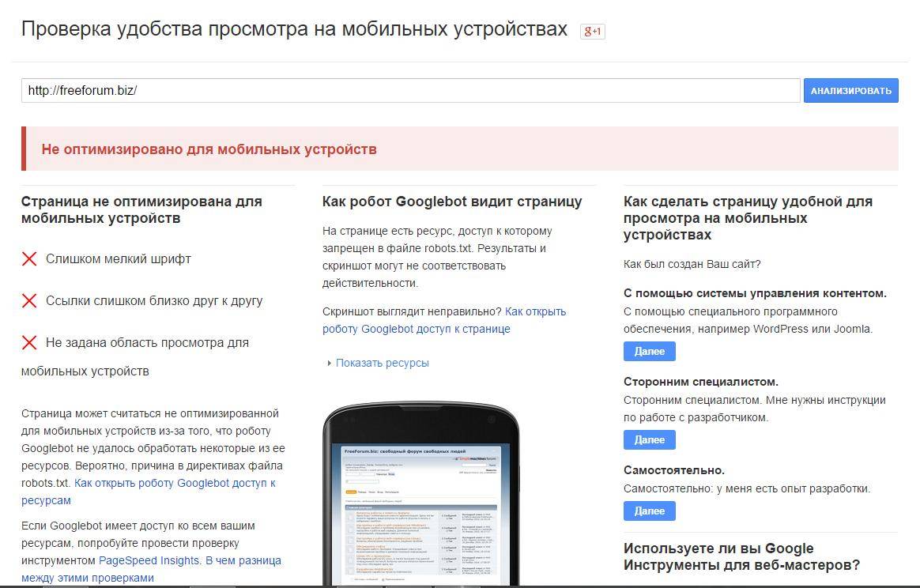Open 'Как открыть роботу Googlebot доступ к странице' link
This screenshot has height=588, width=920.
coord(444,320)
